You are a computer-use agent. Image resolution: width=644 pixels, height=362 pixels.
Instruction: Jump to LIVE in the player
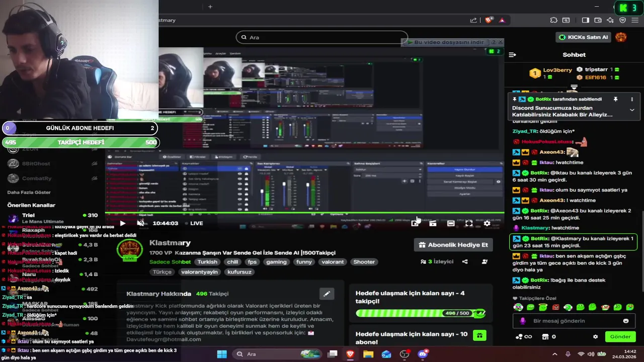point(194,223)
